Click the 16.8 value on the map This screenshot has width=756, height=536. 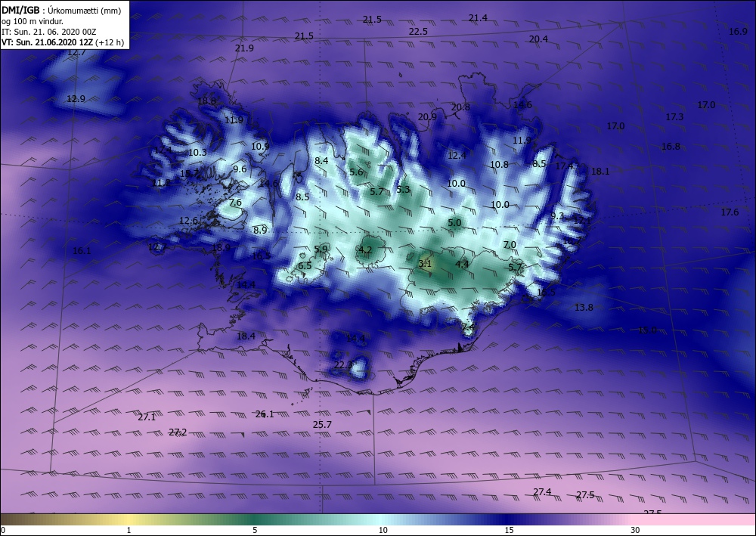(671, 147)
